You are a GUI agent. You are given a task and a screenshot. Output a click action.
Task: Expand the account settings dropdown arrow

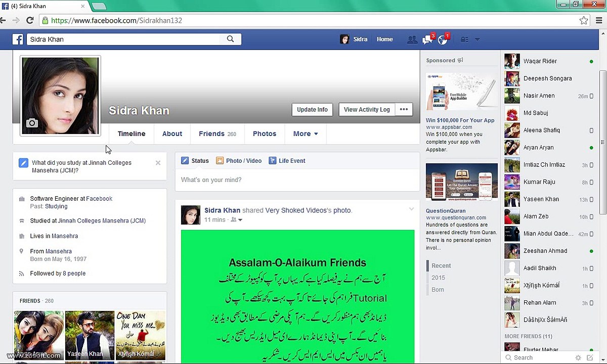pyautogui.click(x=477, y=39)
